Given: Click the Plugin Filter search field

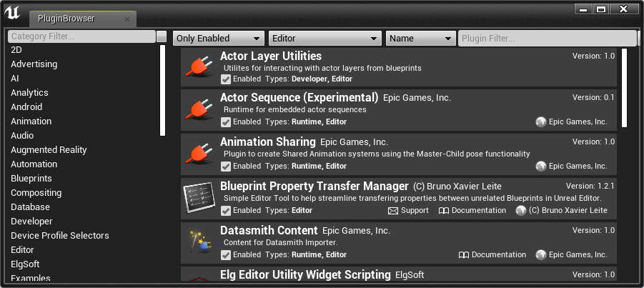Looking at the screenshot, I should 547,39.
